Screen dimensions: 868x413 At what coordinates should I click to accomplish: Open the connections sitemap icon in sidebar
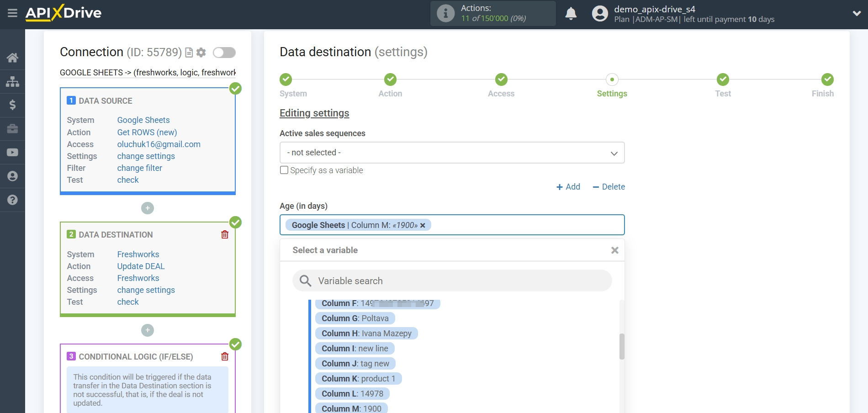[12, 81]
